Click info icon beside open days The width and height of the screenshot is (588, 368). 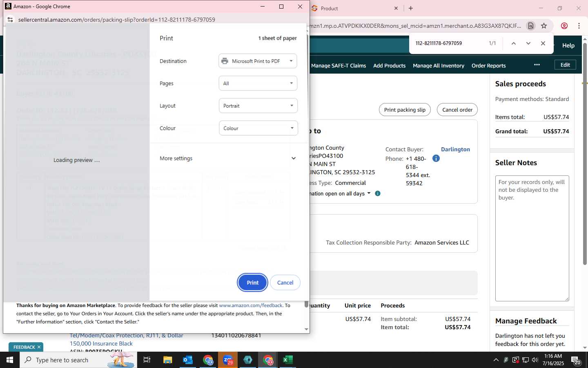[378, 193]
